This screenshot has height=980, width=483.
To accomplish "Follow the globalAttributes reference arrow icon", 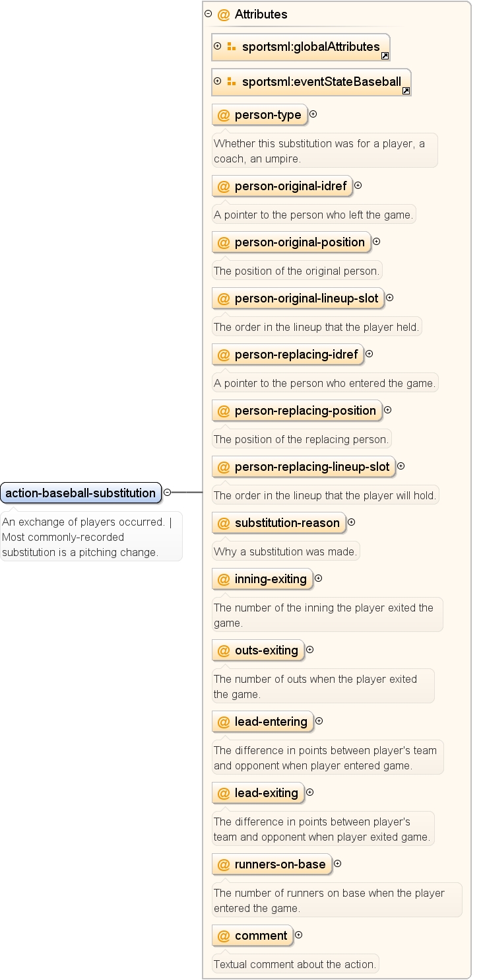I will click(385, 56).
